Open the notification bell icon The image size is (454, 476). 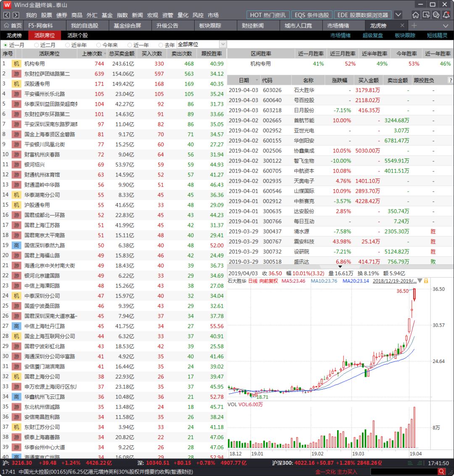coord(446,15)
